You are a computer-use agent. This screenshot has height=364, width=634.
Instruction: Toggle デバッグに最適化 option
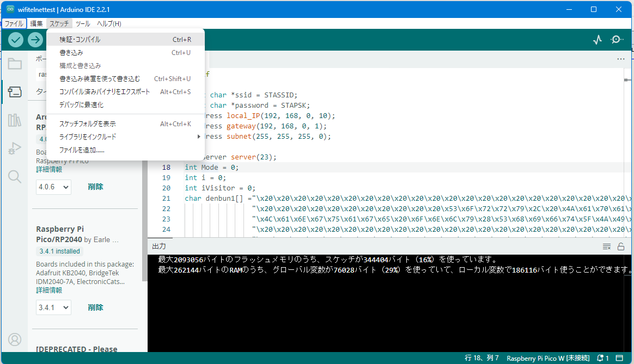(x=125, y=104)
